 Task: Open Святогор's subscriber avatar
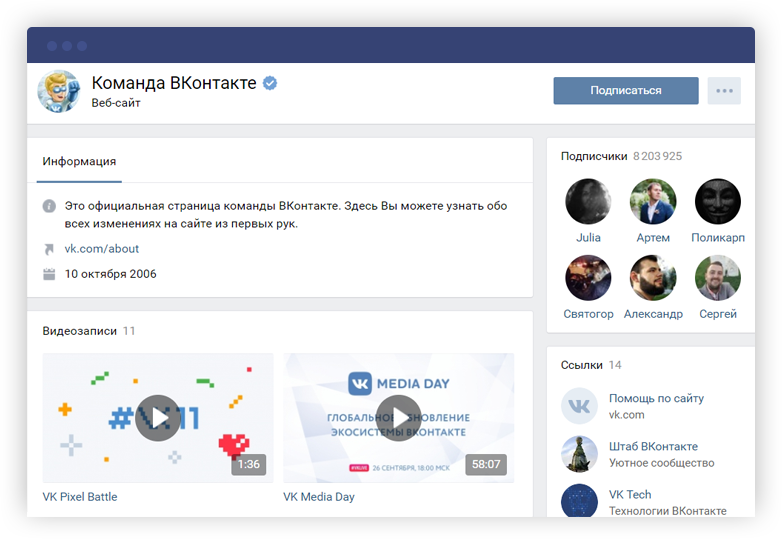point(588,278)
